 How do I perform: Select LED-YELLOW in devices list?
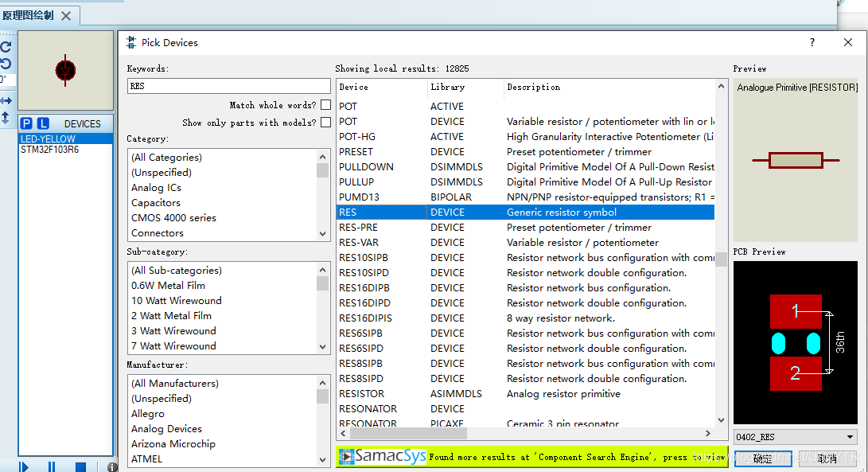(65, 138)
